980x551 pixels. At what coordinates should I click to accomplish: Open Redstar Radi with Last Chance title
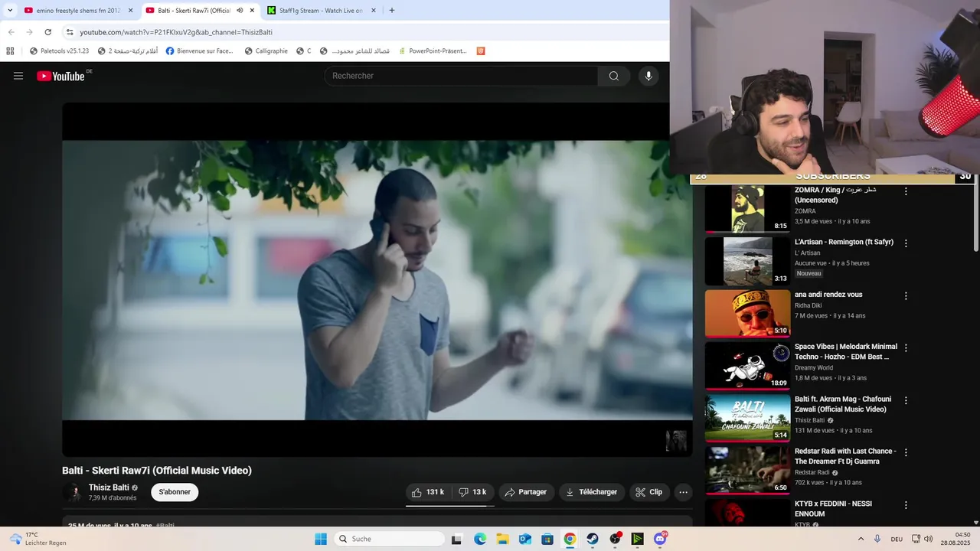[x=845, y=456]
